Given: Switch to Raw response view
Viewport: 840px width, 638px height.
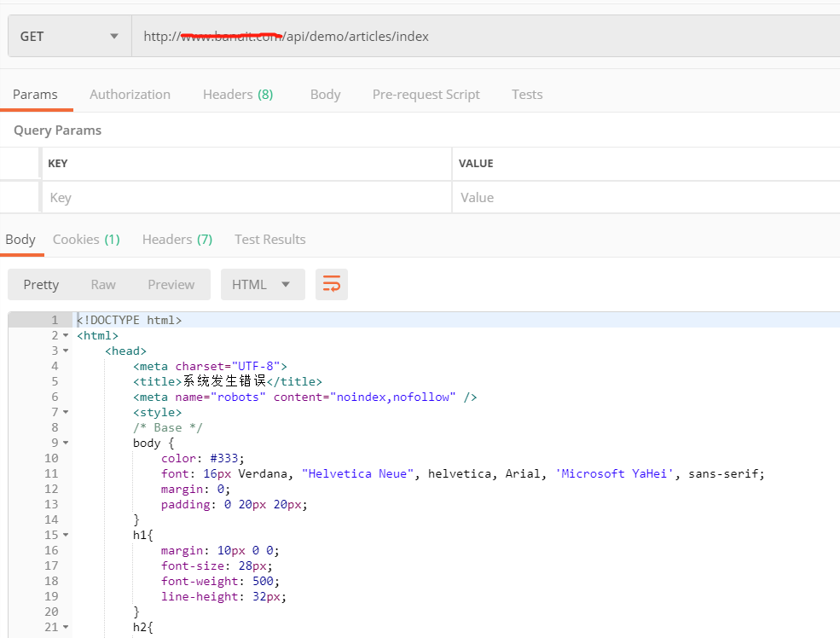Looking at the screenshot, I should click(103, 284).
